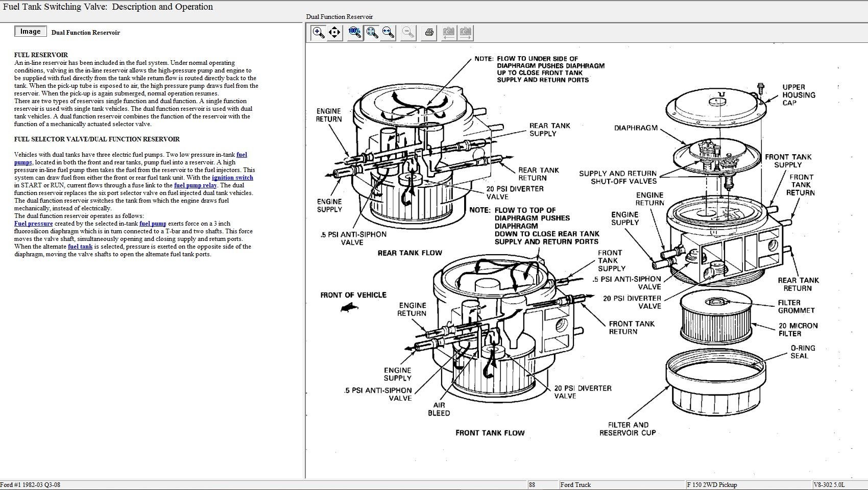
Task: Follow the 'fuel pump relay' link
Action: pyautogui.click(x=195, y=185)
